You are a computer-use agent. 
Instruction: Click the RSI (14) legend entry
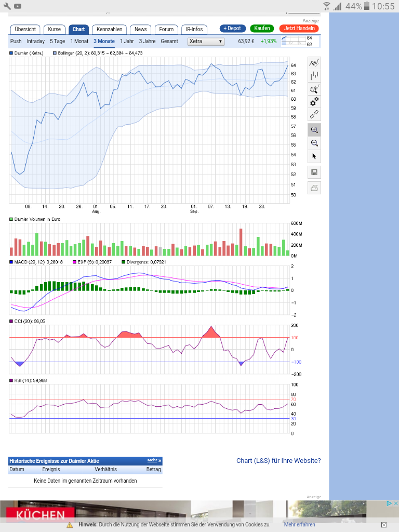tap(28, 381)
